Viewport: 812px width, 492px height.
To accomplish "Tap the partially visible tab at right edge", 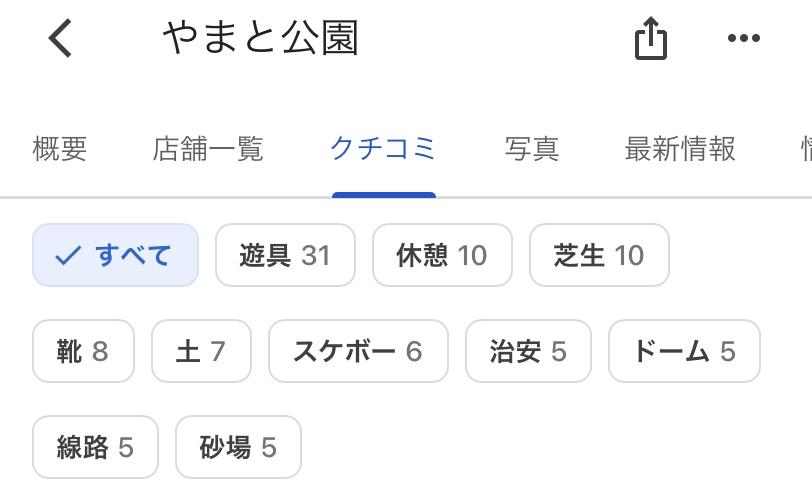I will 803,149.
